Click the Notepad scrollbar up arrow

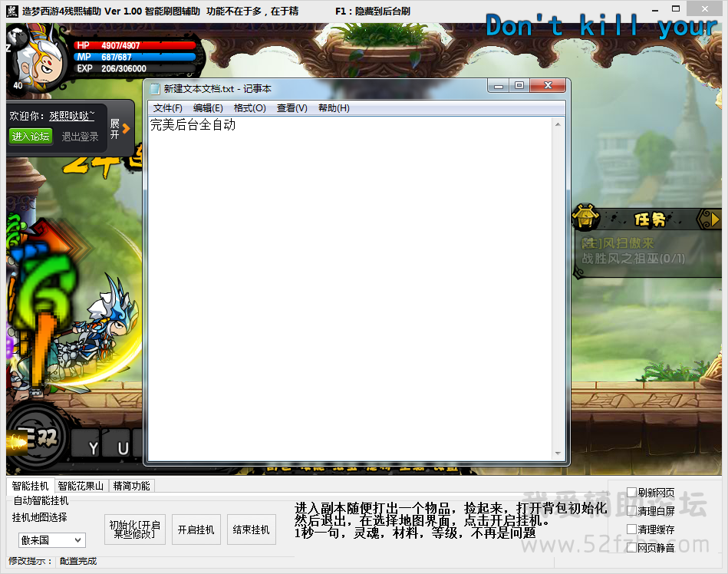pyautogui.click(x=558, y=124)
